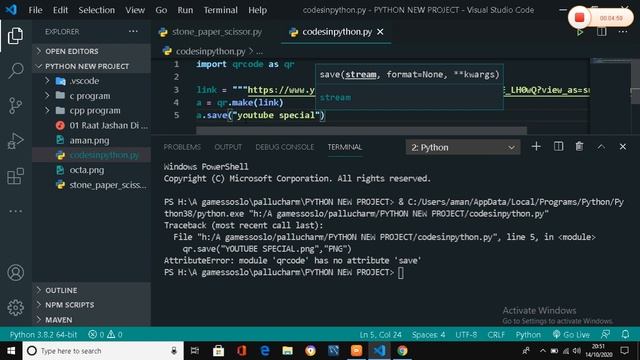Open the Run menu
This screenshot has height=360, width=640.
[185, 10]
